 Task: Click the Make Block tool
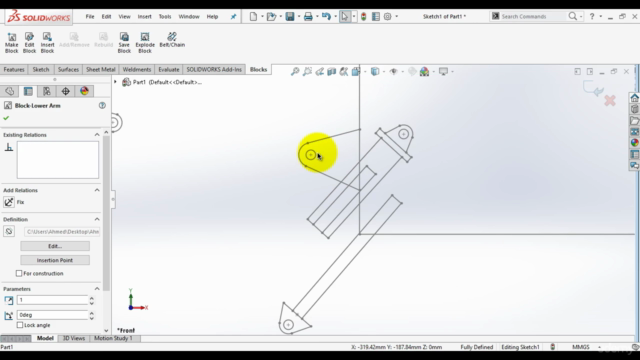pos(11,43)
